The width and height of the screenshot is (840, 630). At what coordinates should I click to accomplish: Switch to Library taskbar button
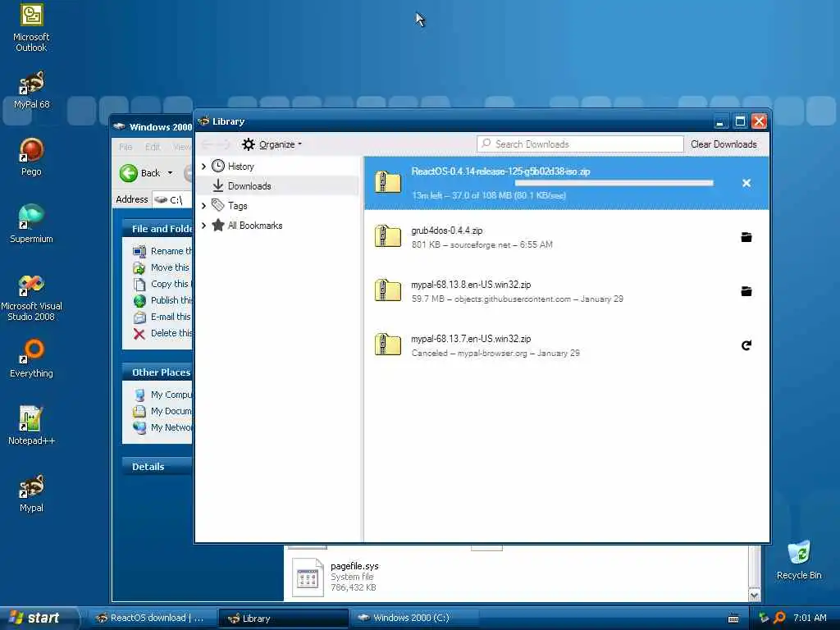click(x=284, y=619)
